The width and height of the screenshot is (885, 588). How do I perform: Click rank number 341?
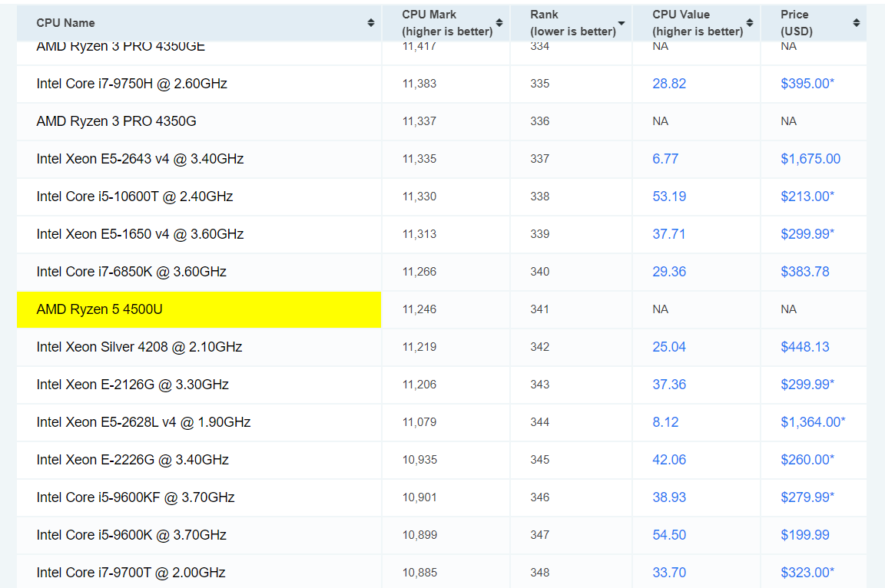[539, 309]
